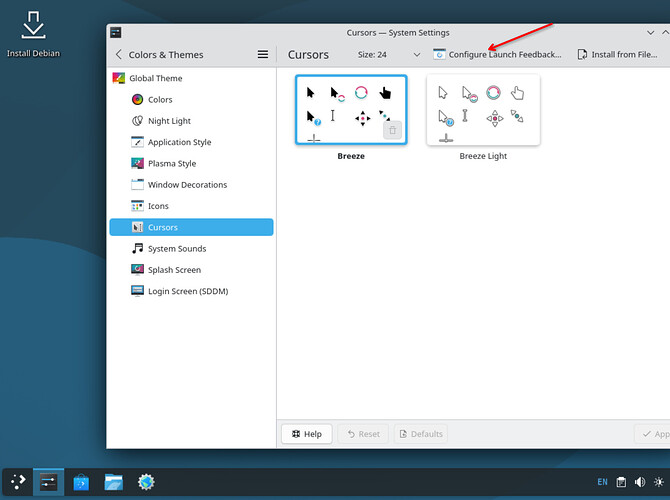Click the EN keyboard layout indicator
Image resolution: width=670 pixels, height=500 pixels.
(x=602, y=482)
